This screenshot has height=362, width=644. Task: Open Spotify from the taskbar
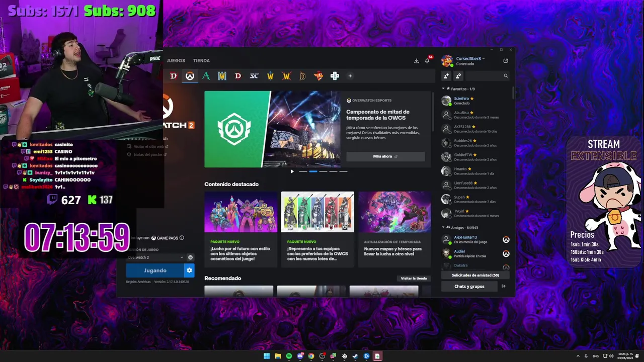[289, 356]
